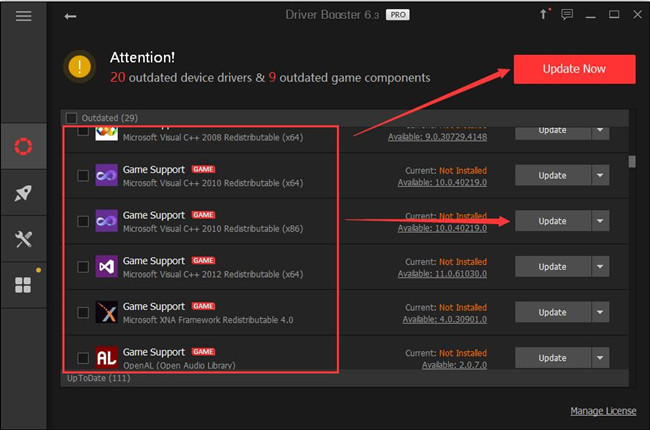Click the Visual C++ 2010 (x86) icon
The width and height of the screenshot is (650, 430).
107,221
